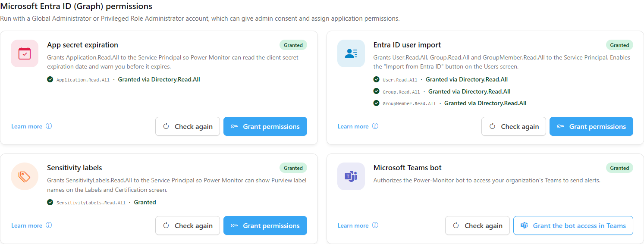Click the Microsoft Teams bot heading

[408, 168]
